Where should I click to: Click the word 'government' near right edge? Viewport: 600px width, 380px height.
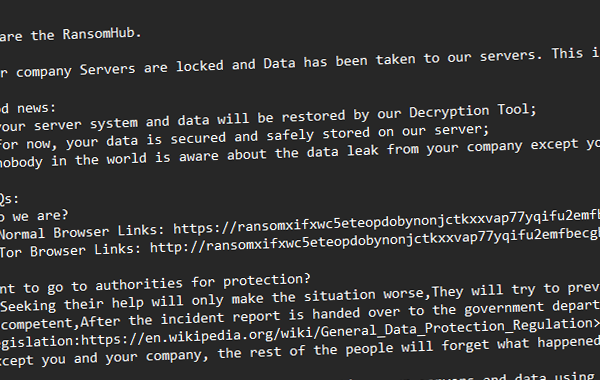pyautogui.click(x=504, y=308)
